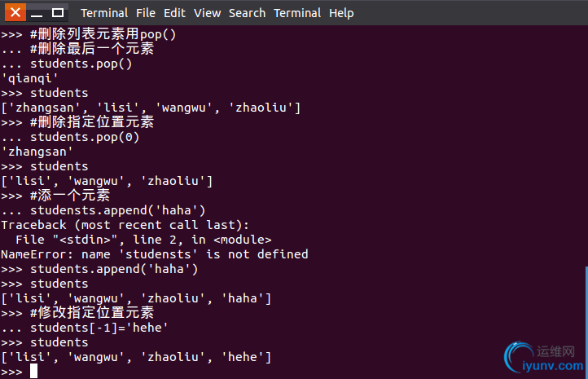Click the Traceback line in output
This screenshot has height=379, width=588.
click(125, 225)
